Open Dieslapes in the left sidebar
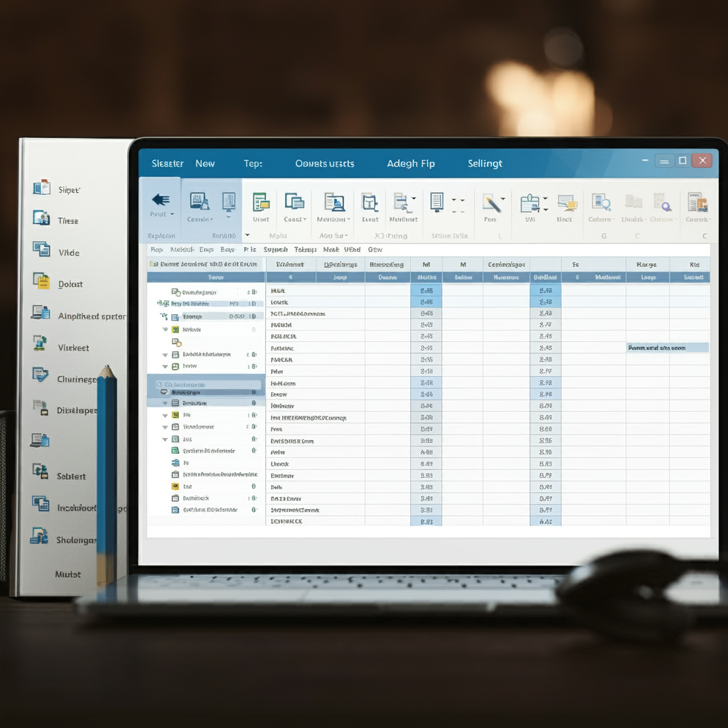Image resolution: width=728 pixels, height=728 pixels. click(77, 410)
